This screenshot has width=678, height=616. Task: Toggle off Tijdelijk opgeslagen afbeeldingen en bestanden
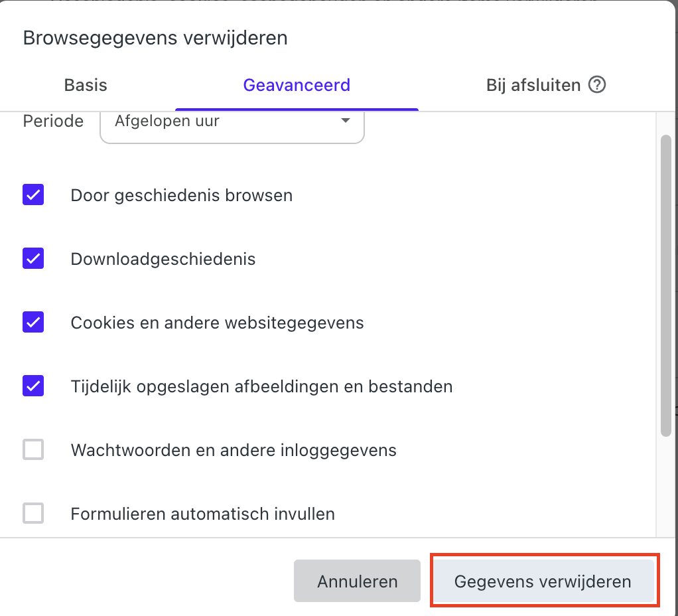click(x=33, y=386)
